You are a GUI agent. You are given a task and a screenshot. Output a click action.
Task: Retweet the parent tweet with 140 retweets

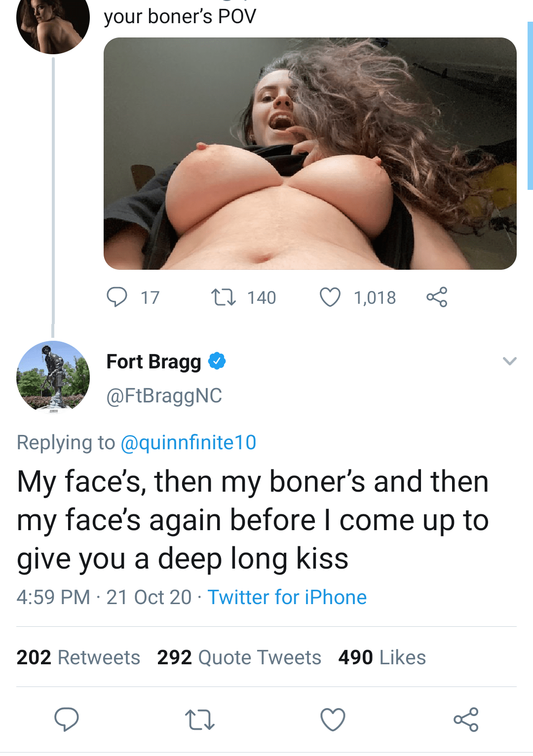coord(224,297)
